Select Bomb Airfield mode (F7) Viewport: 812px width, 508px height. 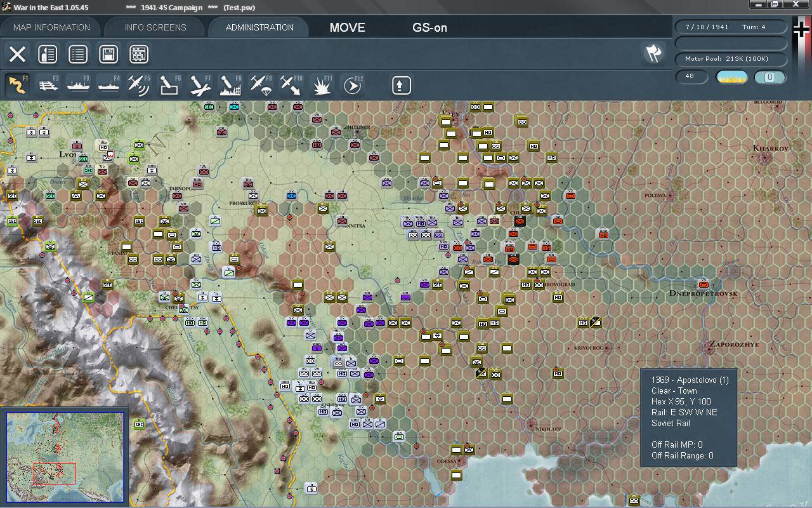point(200,85)
